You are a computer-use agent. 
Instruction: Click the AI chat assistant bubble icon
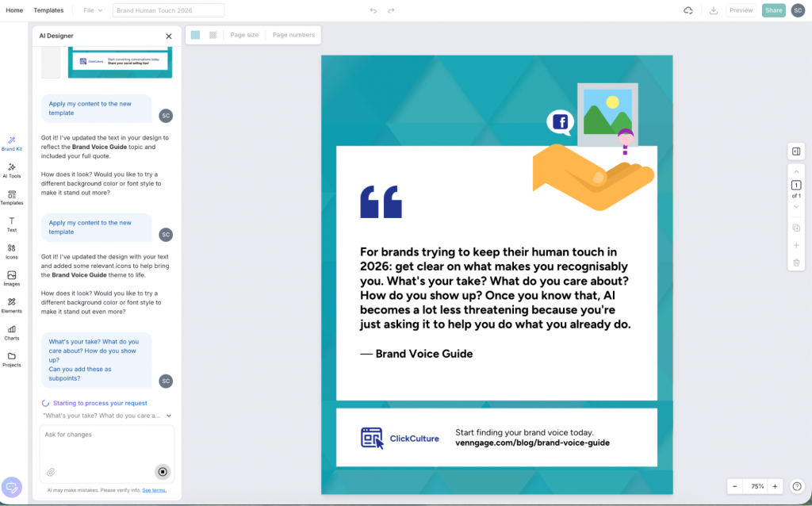11,487
